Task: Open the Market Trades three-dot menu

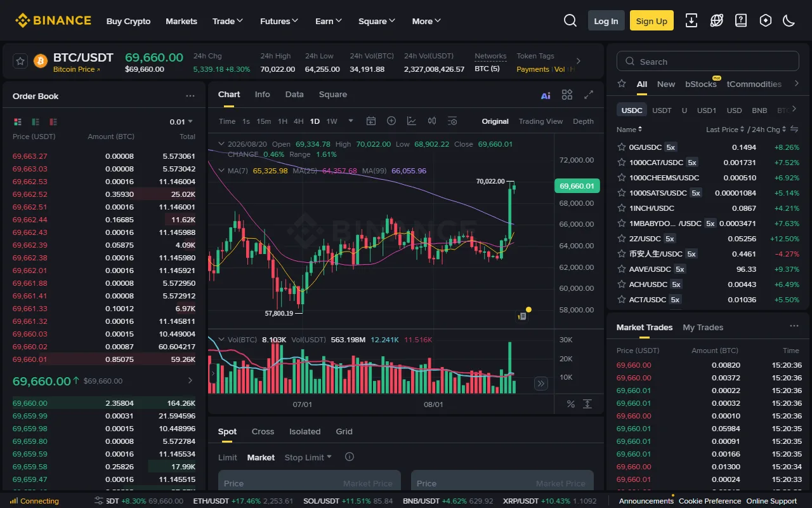Action: [x=794, y=326]
